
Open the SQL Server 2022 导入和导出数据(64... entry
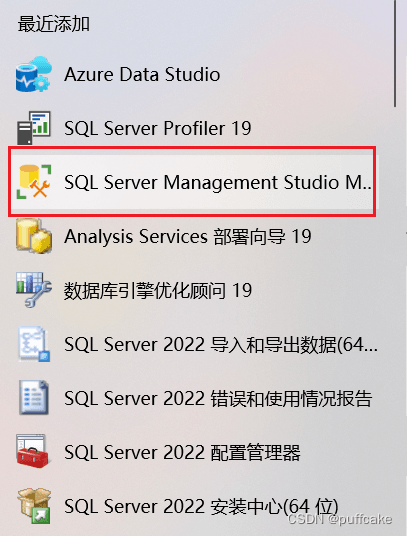(221, 344)
